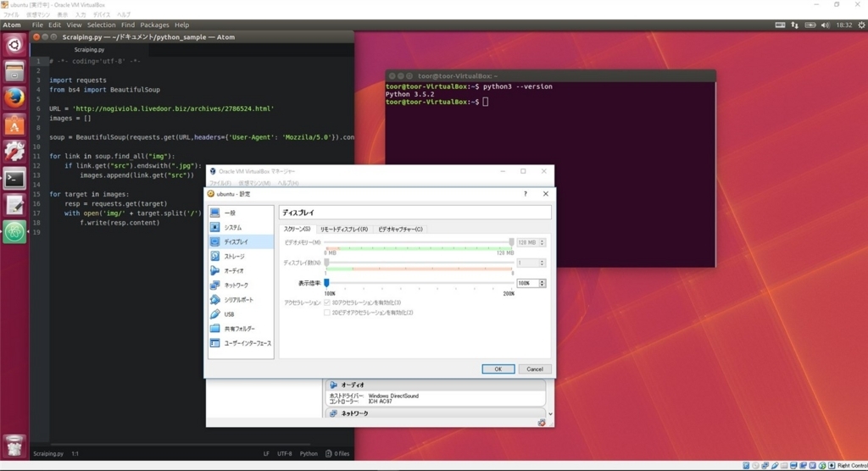
Task: Open Atom's Selection menu
Action: tap(102, 25)
